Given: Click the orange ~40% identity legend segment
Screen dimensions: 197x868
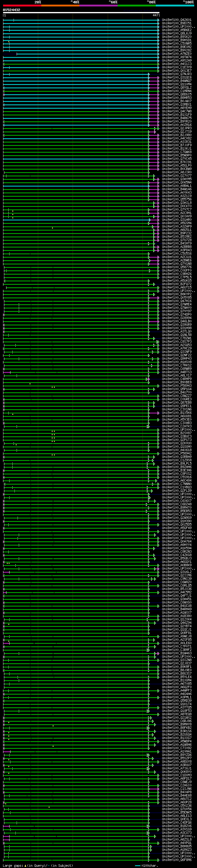Looking at the screenshot, I should [x=60, y=6].
